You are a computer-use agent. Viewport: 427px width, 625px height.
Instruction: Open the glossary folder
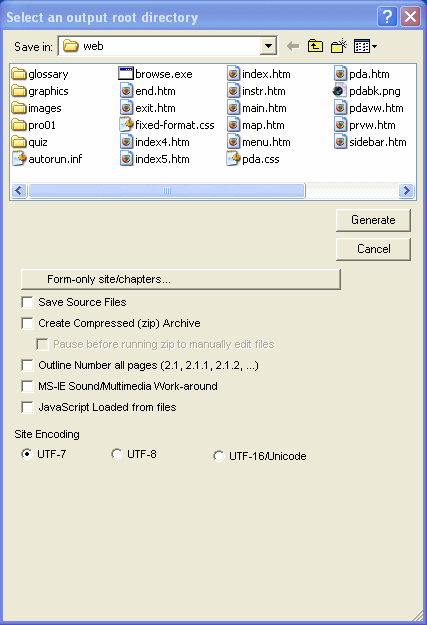click(x=40, y=74)
